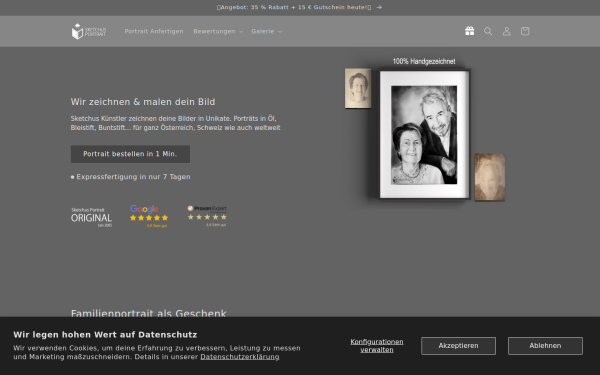Decline cookies with the Ablehnen button
Viewport: 600px width, 375px height.
545,346
